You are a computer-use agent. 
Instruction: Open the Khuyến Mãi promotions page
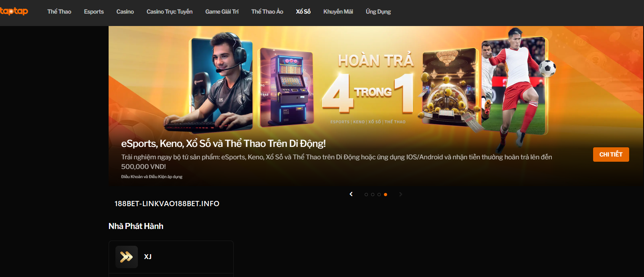click(x=338, y=12)
